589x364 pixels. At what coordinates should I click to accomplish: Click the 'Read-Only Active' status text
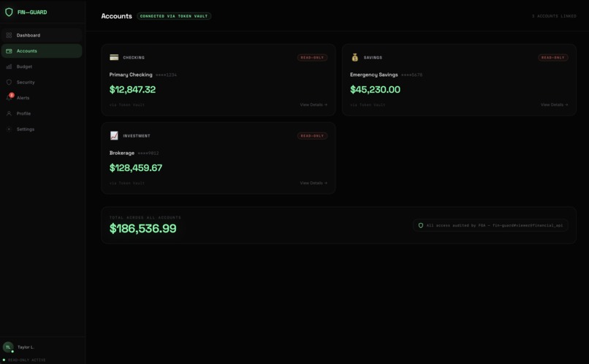[x=26, y=360]
